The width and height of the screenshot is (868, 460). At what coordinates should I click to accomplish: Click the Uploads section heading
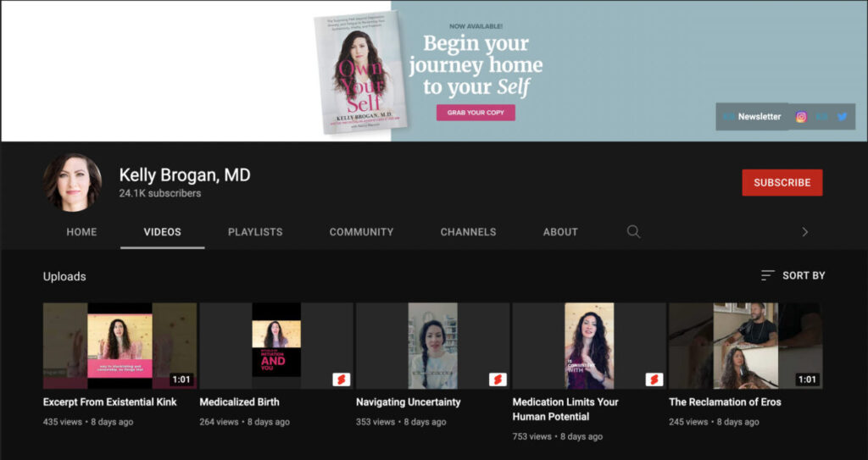point(64,276)
